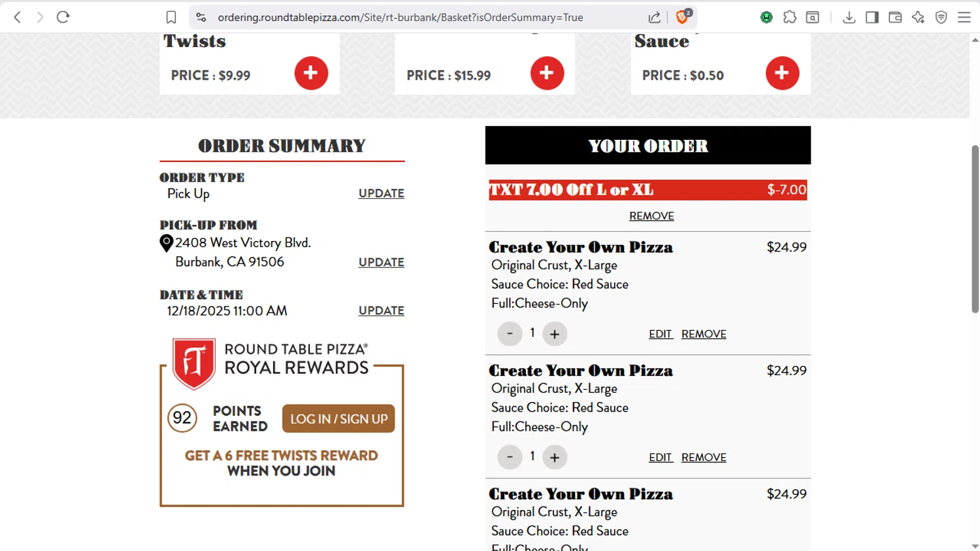Toggle the browser sidebar panel

(872, 18)
